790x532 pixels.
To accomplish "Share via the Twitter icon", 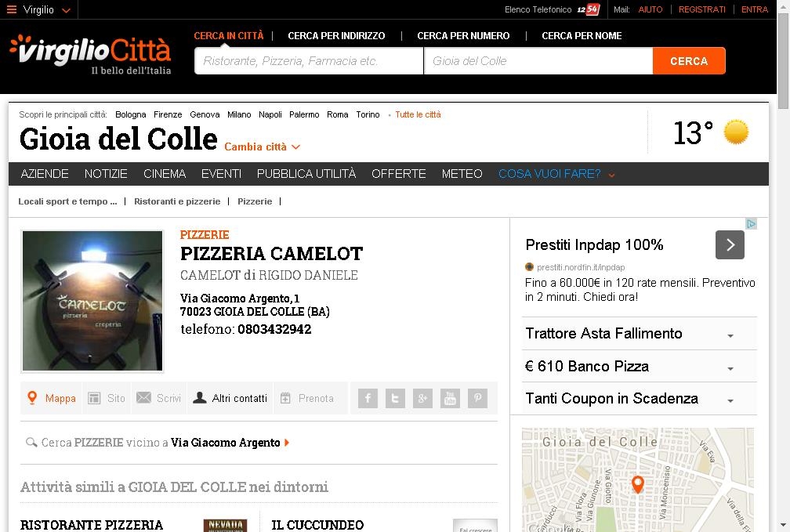I will [x=395, y=399].
